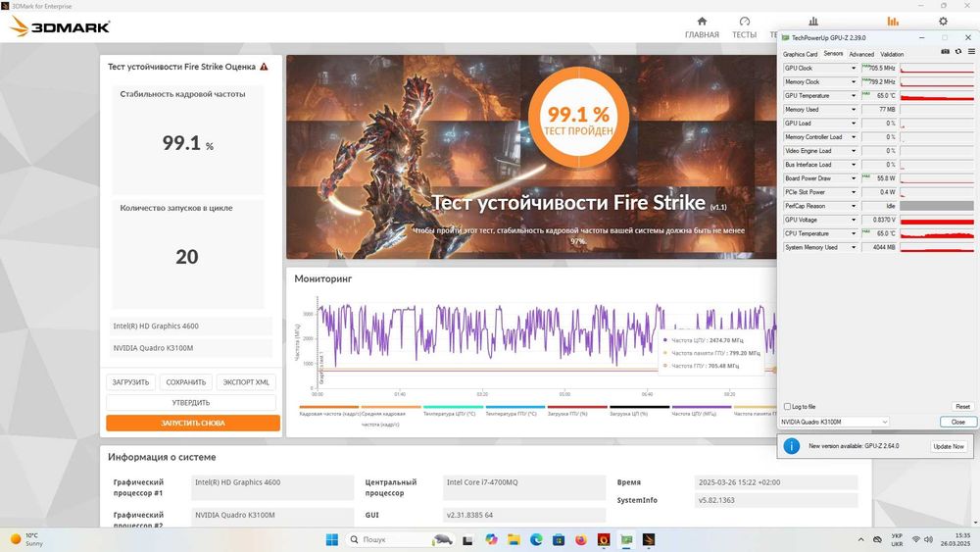
Task: Expand the GPU Clock sensor dropdown
Action: click(854, 68)
